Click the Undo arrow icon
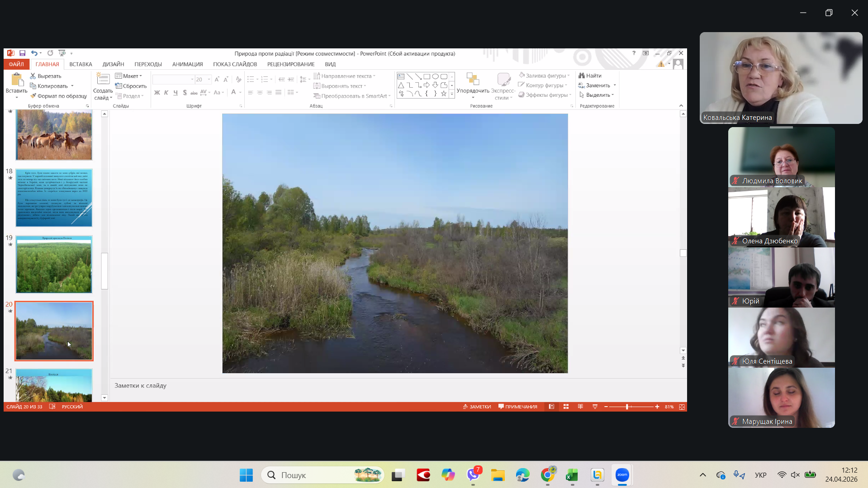Image resolution: width=868 pixels, height=488 pixels. point(34,53)
